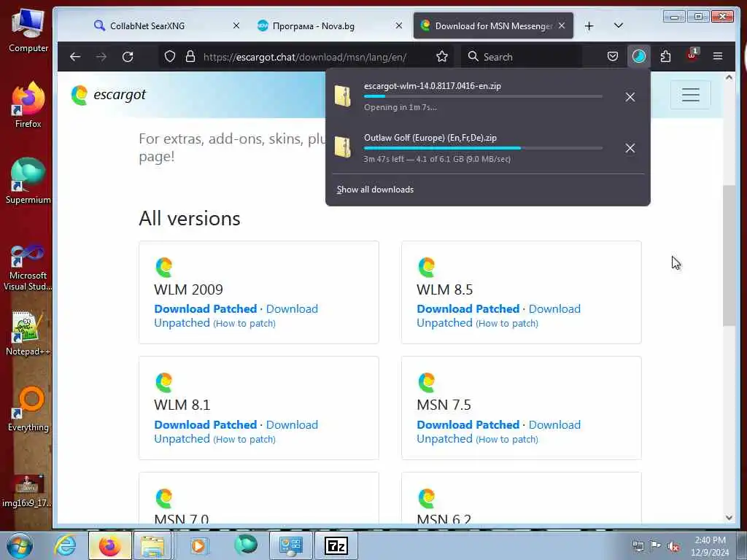Open tracking protection shield icon
This screenshot has width=747, height=560.
tap(170, 57)
